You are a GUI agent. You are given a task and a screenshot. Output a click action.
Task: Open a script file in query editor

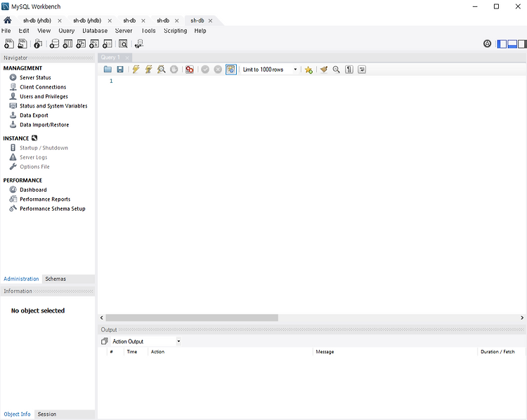click(108, 70)
